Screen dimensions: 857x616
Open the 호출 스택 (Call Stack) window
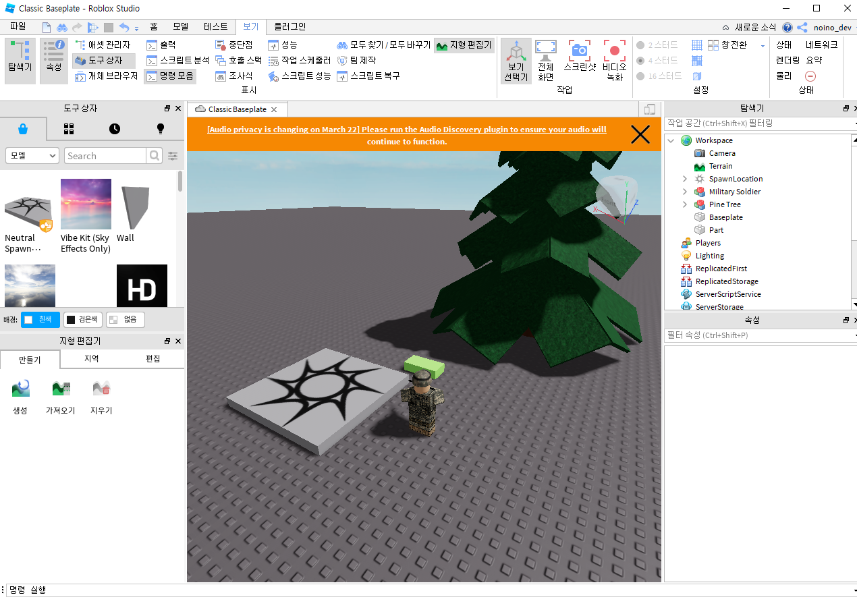click(238, 60)
